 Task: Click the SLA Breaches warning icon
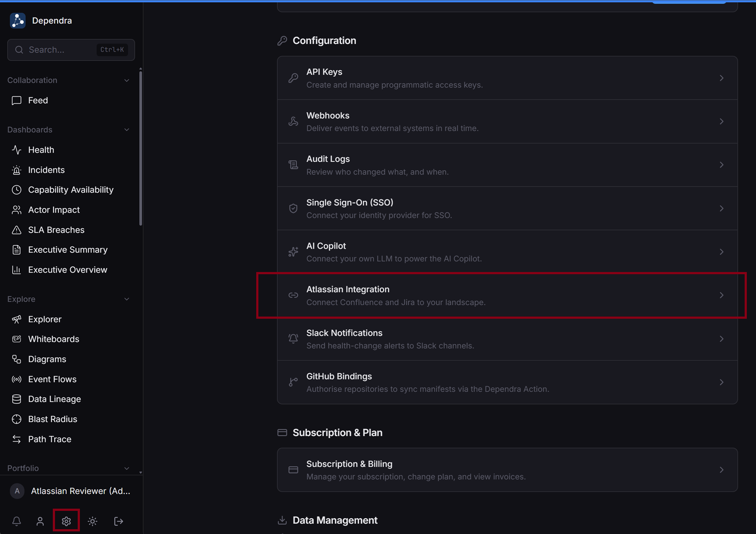[x=17, y=230]
